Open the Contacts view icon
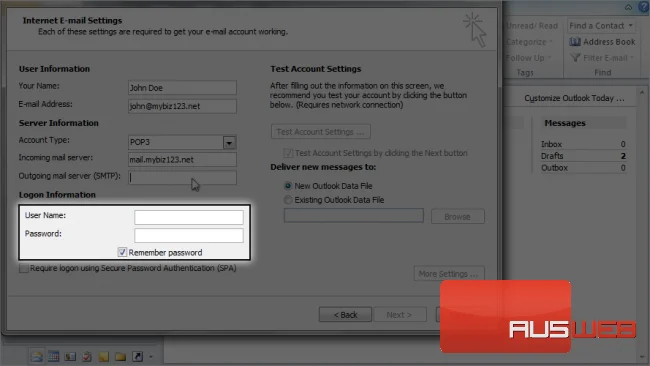Image resolution: width=650 pixels, height=366 pixels. [x=70, y=356]
